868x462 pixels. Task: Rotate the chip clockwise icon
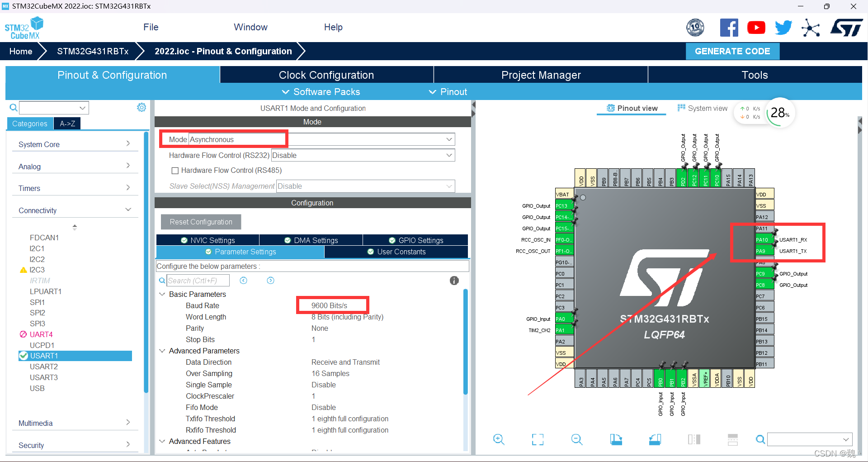[616, 439]
